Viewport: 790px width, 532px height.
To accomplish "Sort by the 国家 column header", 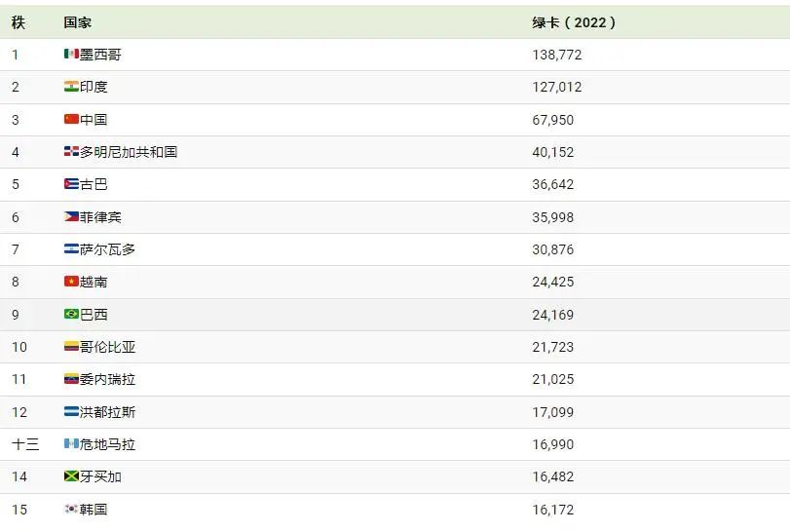I will [77, 22].
